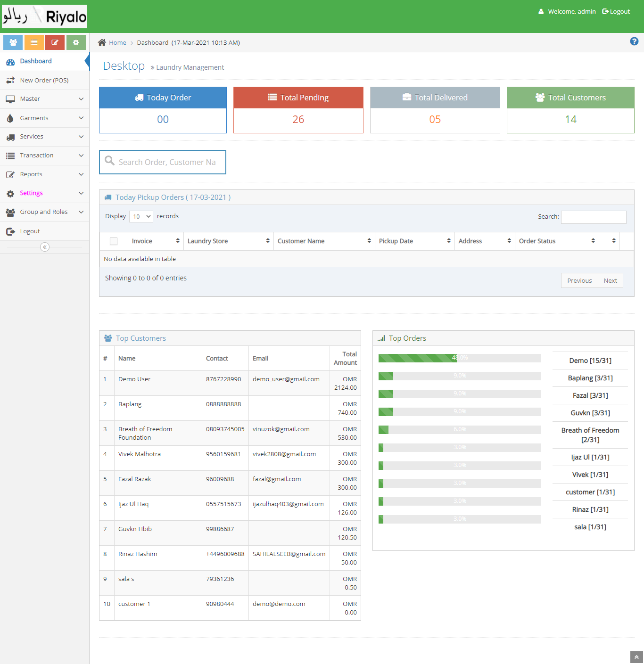Click the Next pagination button

tap(610, 281)
